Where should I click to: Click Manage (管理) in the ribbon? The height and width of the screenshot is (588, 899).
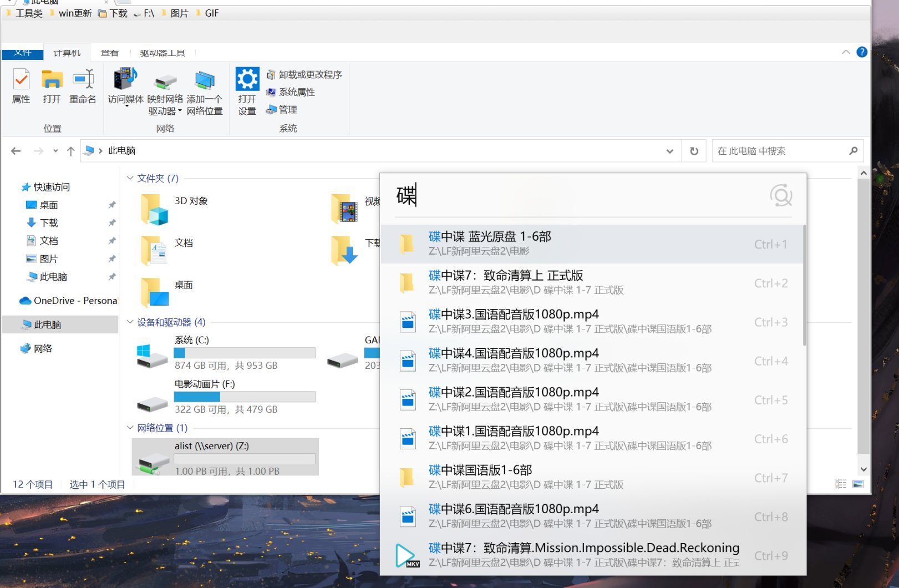click(282, 110)
